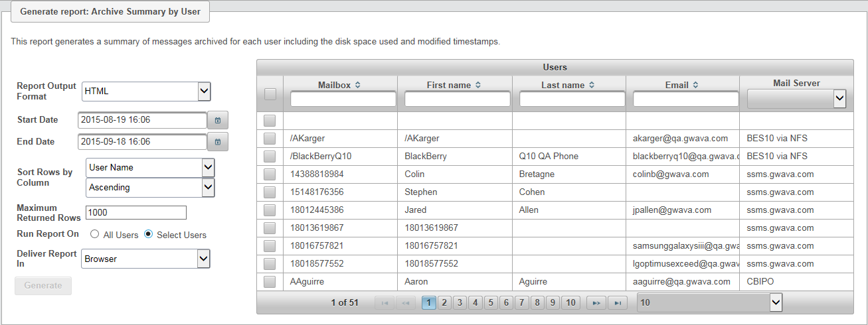This screenshot has width=868, height=325.
Task: Open the Start Date calendar picker
Action: tap(217, 120)
